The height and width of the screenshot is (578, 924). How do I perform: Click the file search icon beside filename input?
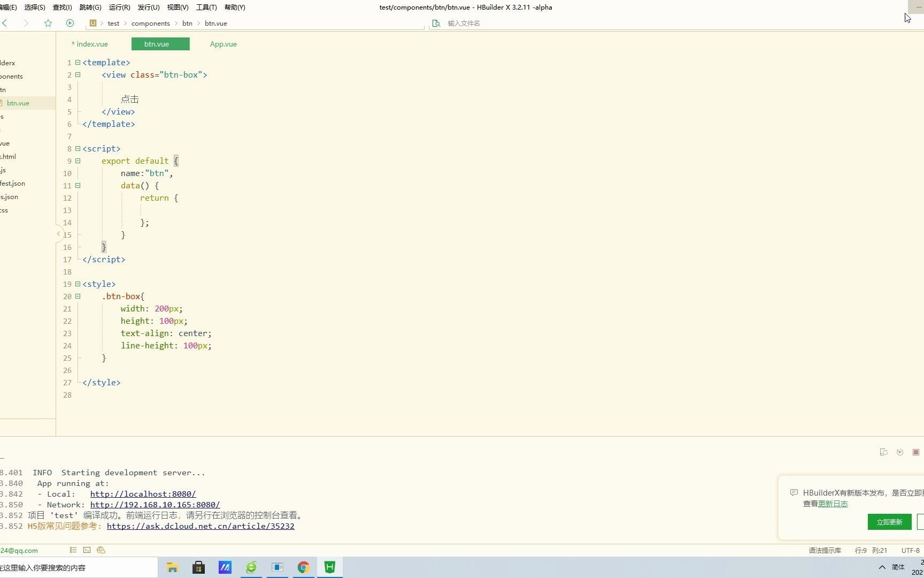tap(436, 23)
